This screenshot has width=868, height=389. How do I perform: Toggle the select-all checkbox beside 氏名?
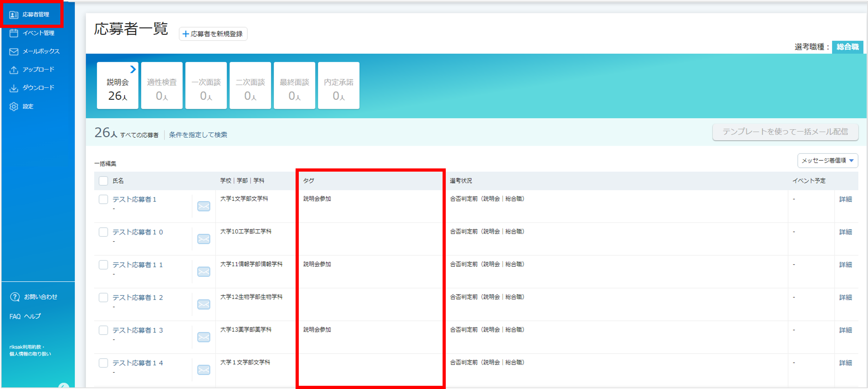pos(104,181)
